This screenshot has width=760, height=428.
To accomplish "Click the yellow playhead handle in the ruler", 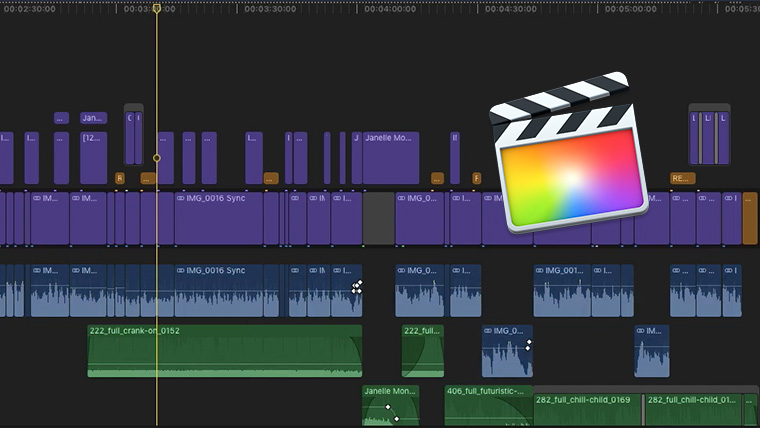I will coord(157,9).
